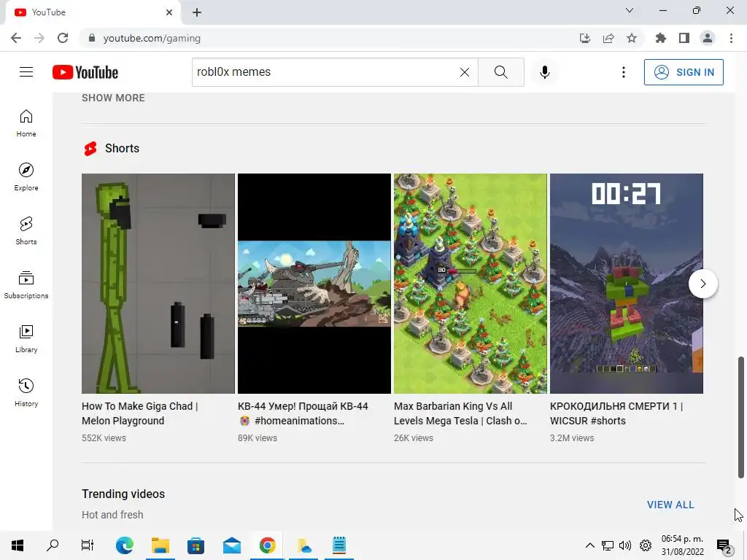Click the page vertical scrollbar thumb

(741, 416)
